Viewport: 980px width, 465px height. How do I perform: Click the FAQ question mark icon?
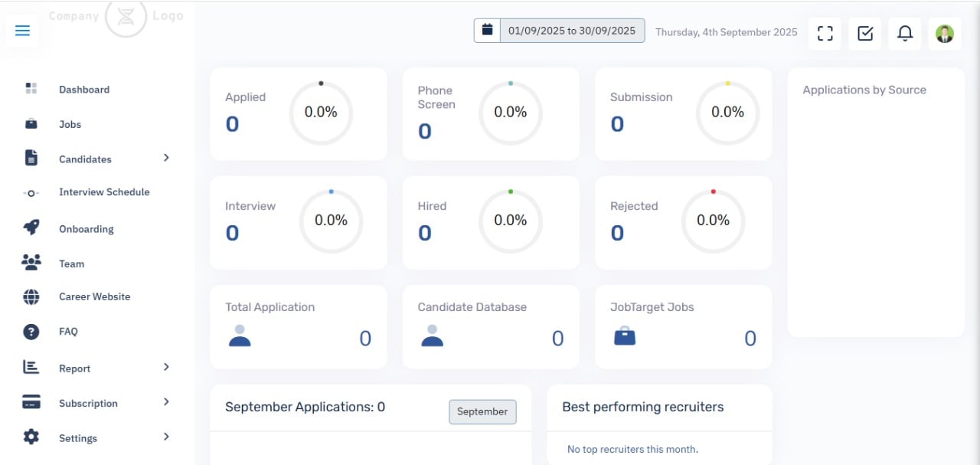[x=31, y=332]
